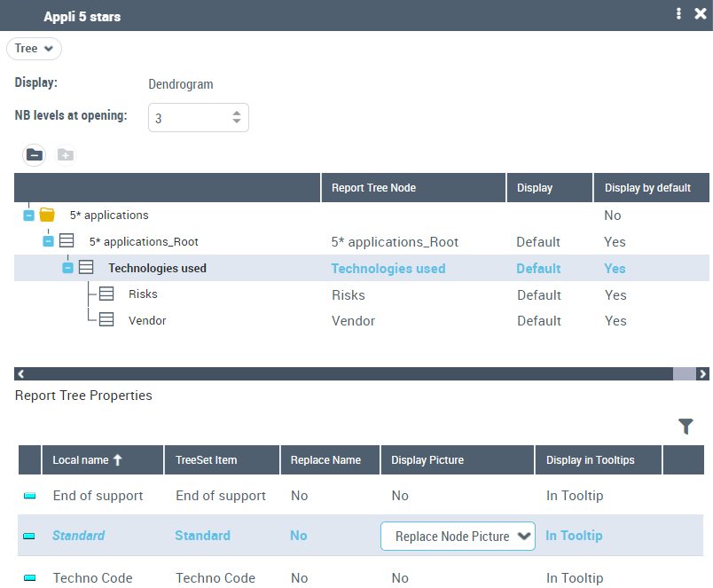Collapse the 5* applications_Root node
The image size is (713, 588).
[x=49, y=241]
